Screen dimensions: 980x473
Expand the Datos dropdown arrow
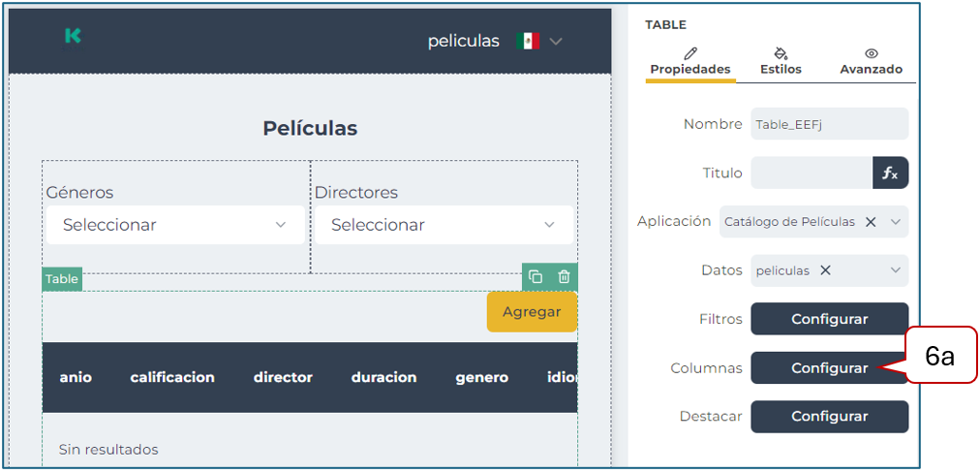pyautogui.click(x=896, y=270)
